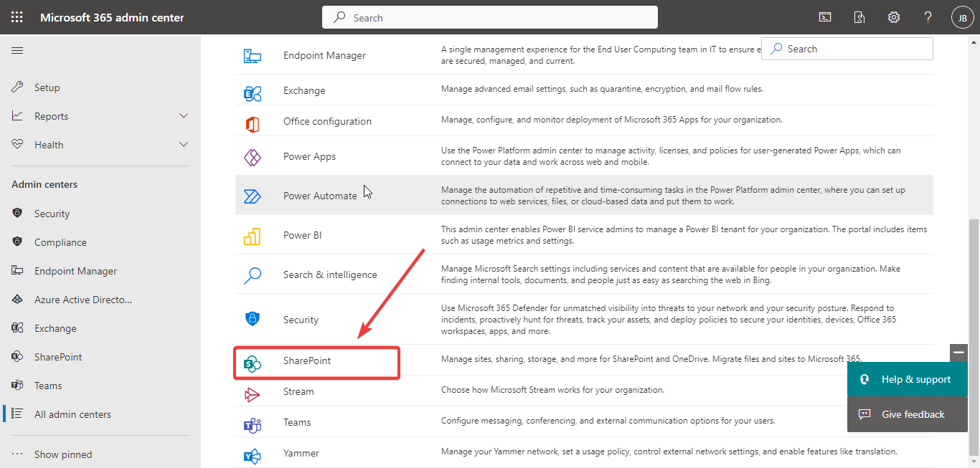980x468 pixels.
Task: Click the Search & intelligence magnifier icon
Action: pyautogui.click(x=252, y=275)
